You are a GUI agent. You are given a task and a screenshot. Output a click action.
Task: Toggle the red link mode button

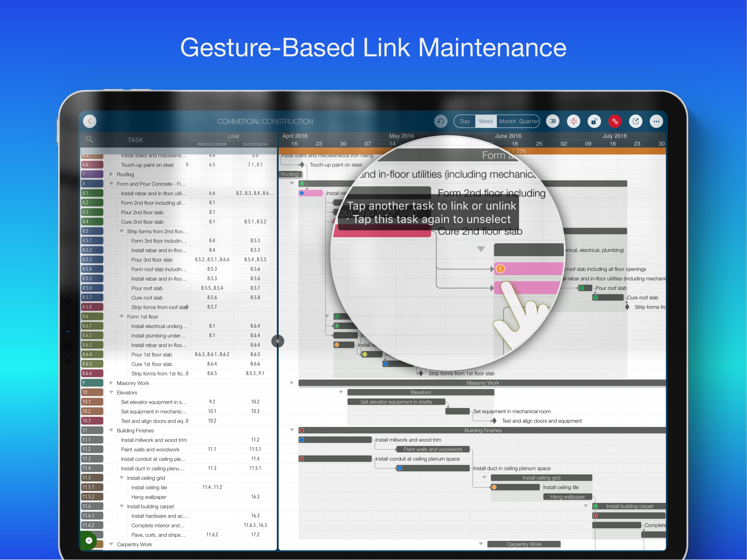coord(615,121)
